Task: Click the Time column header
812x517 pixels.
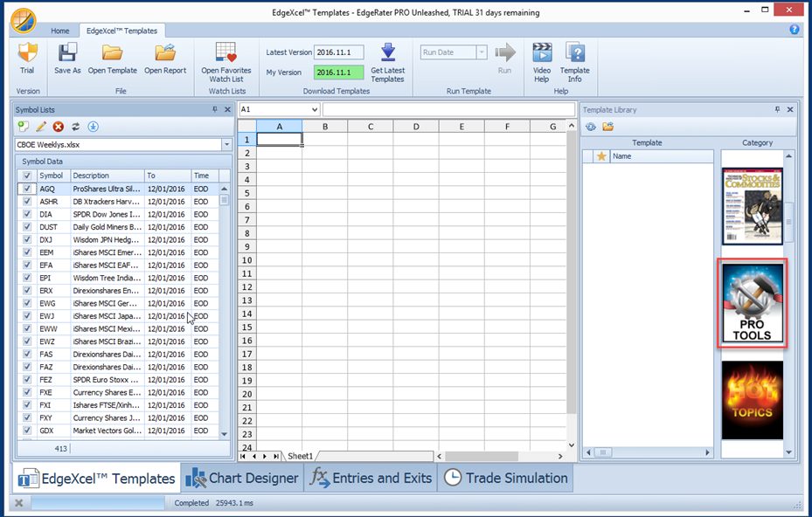Action: coord(205,176)
